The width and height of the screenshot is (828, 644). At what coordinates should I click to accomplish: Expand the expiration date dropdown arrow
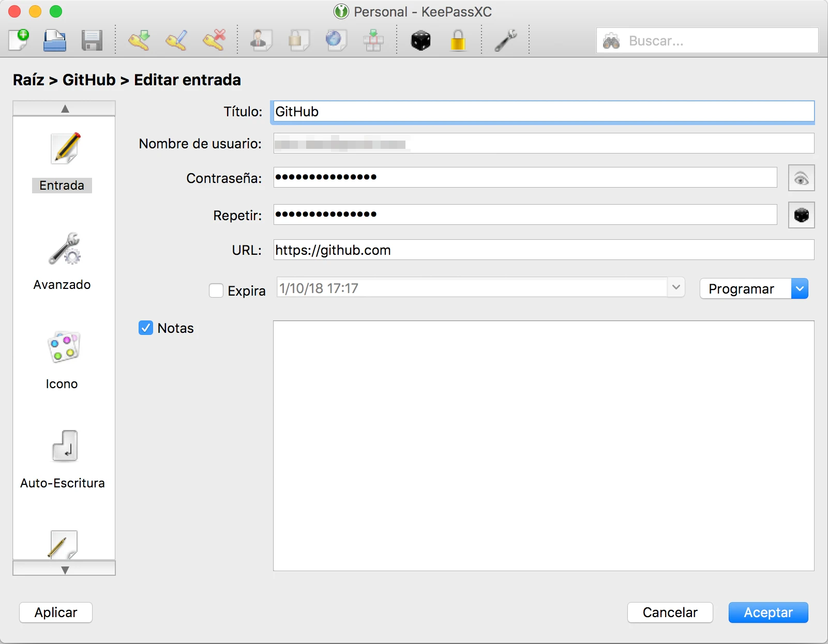[675, 287]
